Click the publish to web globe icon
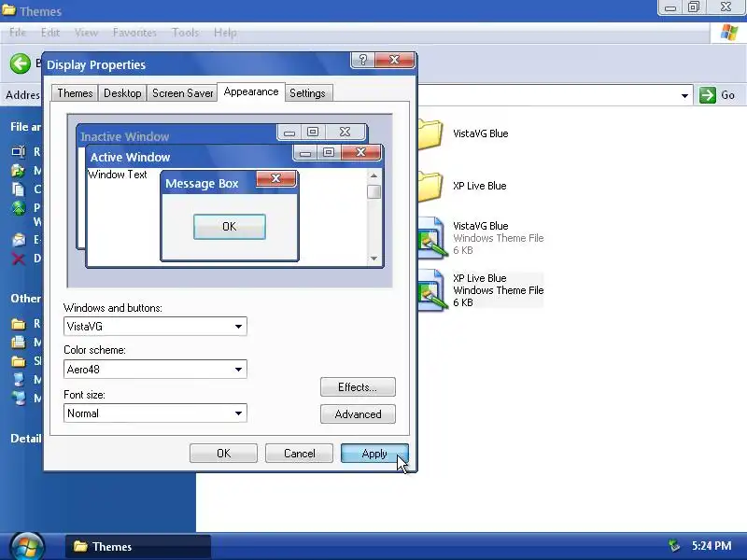Viewport: 747px width, 560px height. [x=19, y=208]
